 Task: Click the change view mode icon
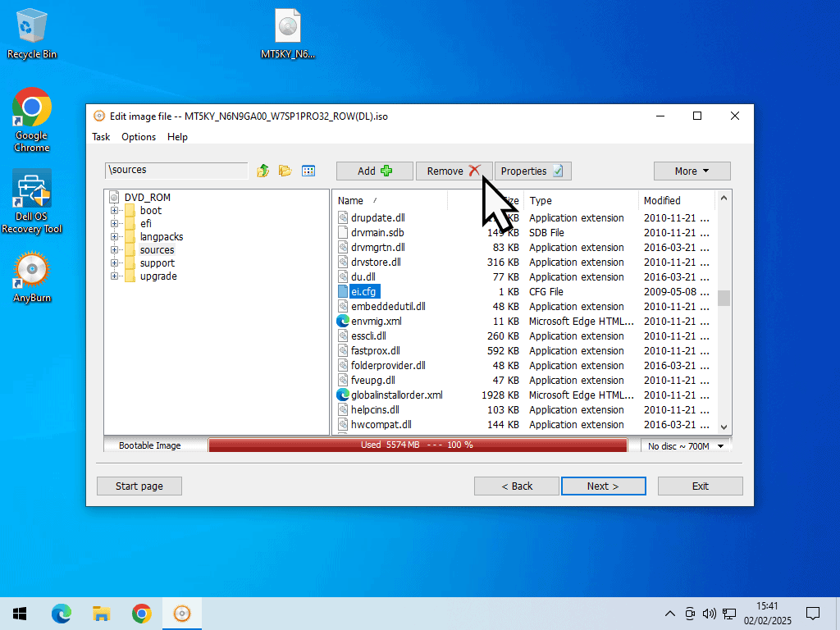click(308, 171)
